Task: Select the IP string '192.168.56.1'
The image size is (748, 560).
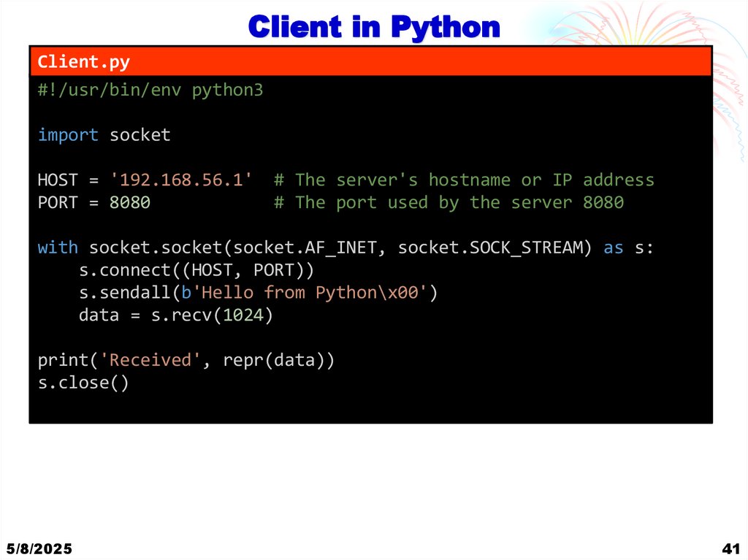Action: pyautogui.click(x=181, y=180)
